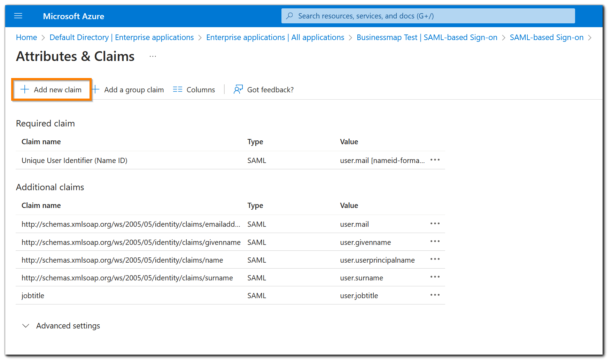Open options for the jobtitle claim row
The image size is (612, 364).
point(435,295)
